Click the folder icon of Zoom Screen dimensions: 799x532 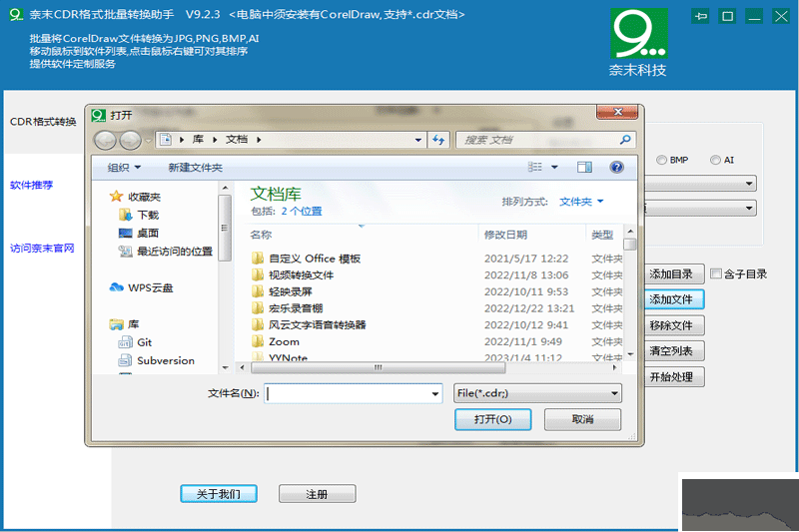click(258, 341)
